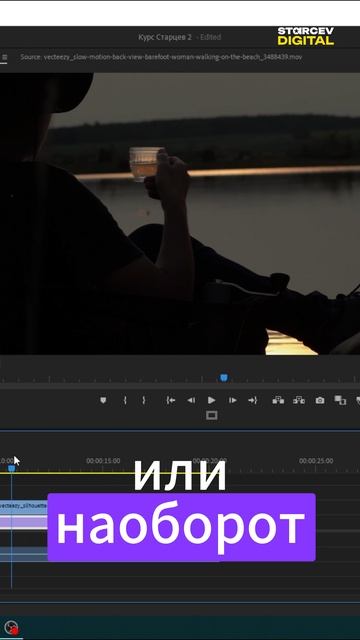Click the project title Курс Старцев 2

pyautogui.click(x=164, y=37)
